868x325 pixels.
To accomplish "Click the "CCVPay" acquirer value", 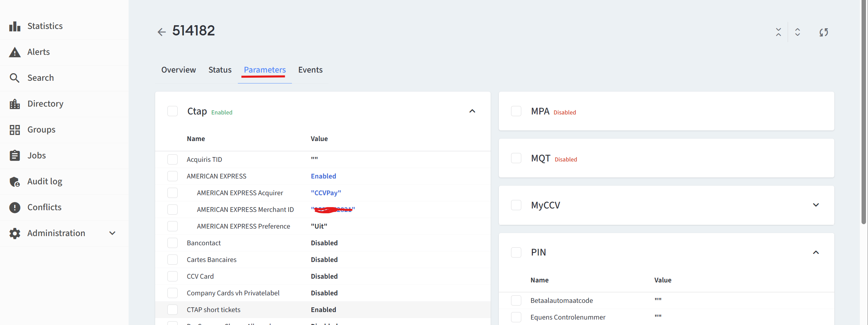I will (x=326, y=193).
